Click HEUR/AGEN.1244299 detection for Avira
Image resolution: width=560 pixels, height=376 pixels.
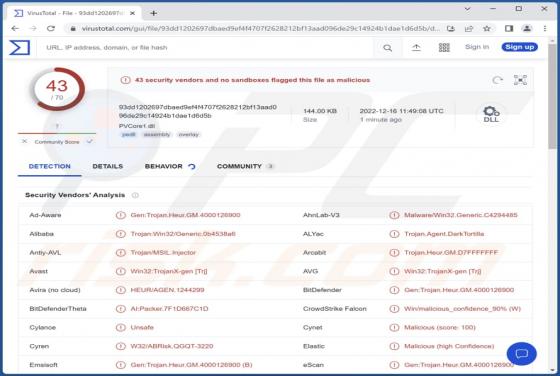(x=167, y=290)
